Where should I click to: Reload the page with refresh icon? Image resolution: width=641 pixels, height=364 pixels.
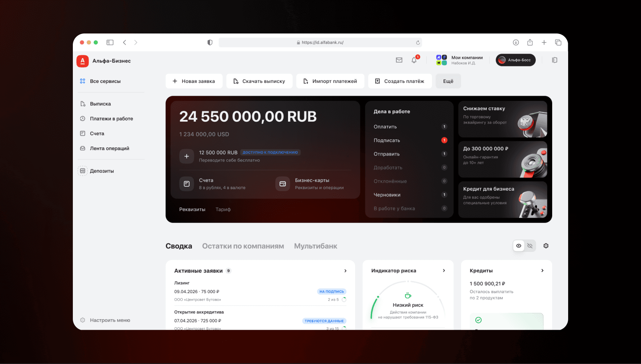tap(418, 43)
